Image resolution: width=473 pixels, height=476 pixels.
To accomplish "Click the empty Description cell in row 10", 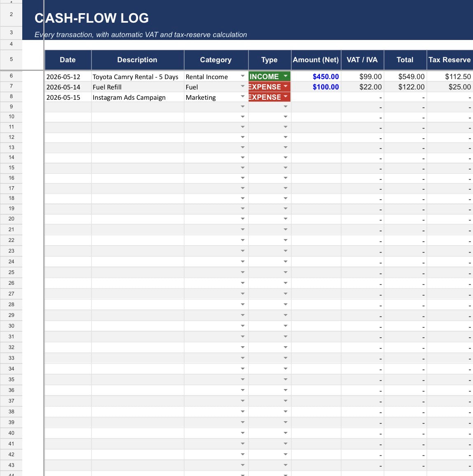I will [138, 117].
